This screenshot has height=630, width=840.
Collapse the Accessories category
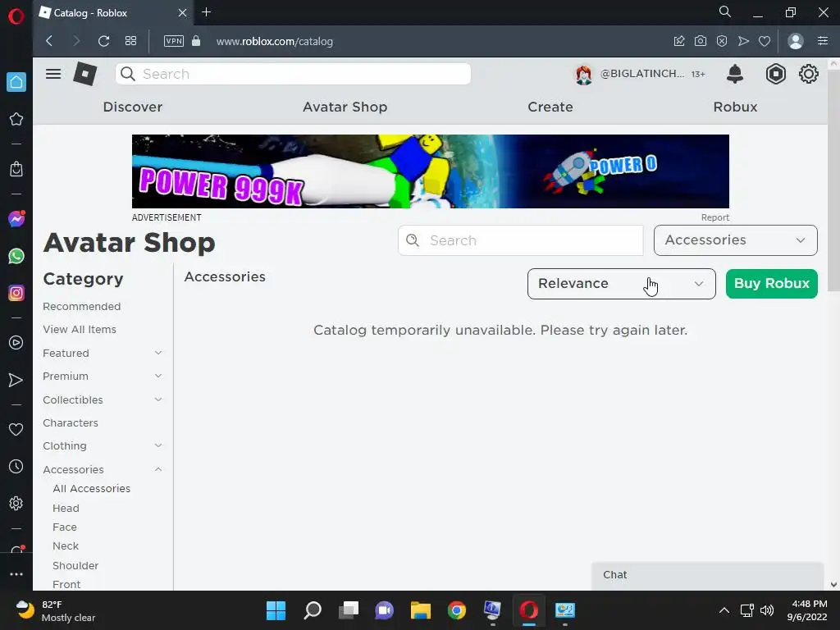click(x=158, y=469)
